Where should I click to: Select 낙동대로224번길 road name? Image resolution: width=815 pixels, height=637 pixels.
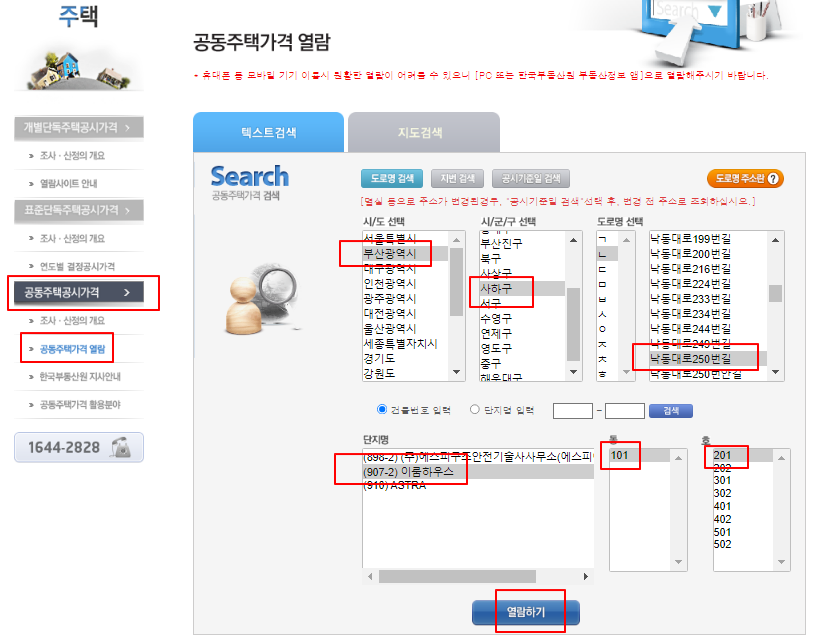[708, 284]
